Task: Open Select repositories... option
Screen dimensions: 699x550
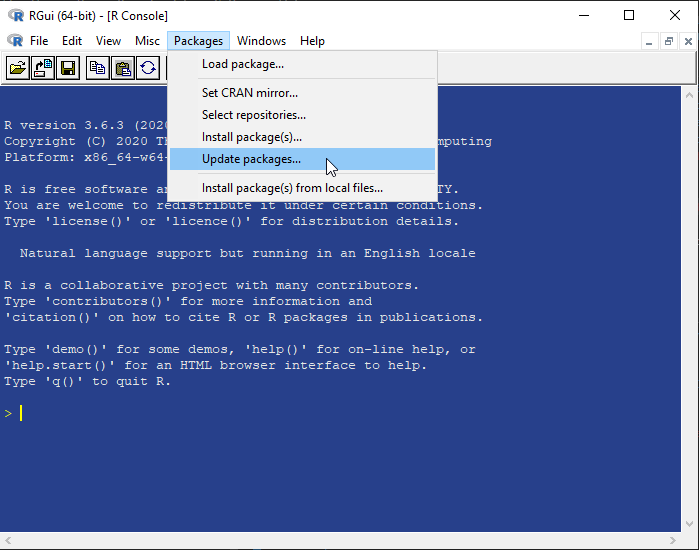Action: 254,115
